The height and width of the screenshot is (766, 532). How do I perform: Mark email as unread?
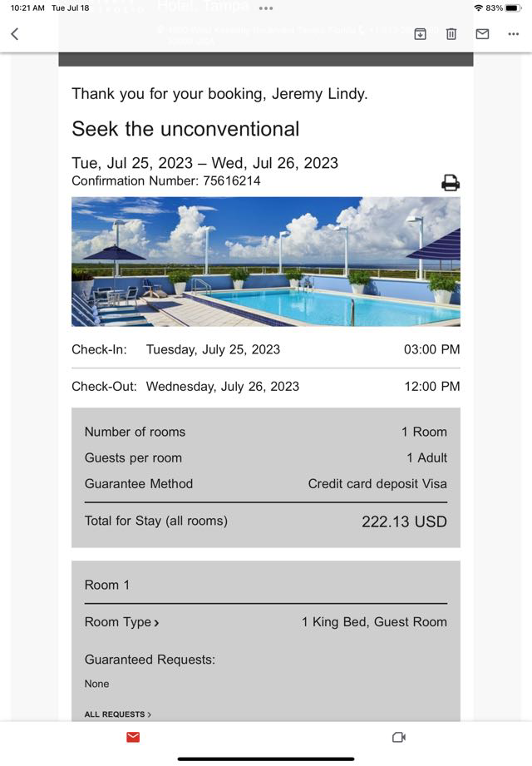[482, 34]
